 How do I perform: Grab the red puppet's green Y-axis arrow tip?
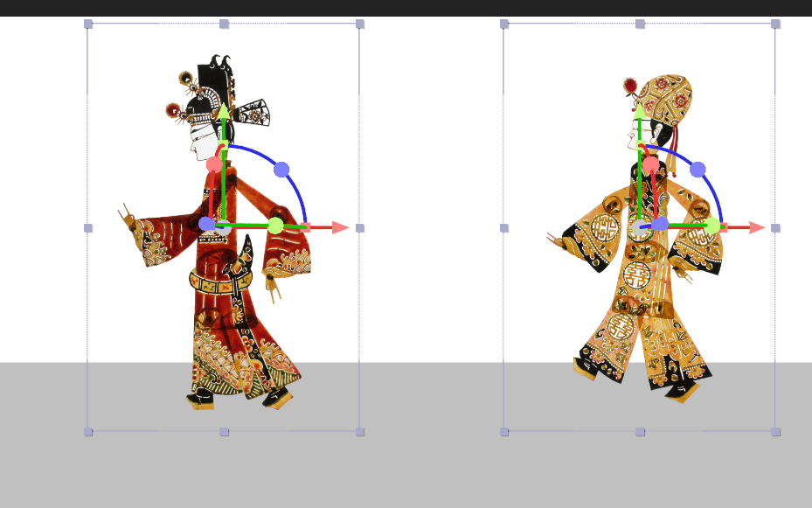point(223,111)
